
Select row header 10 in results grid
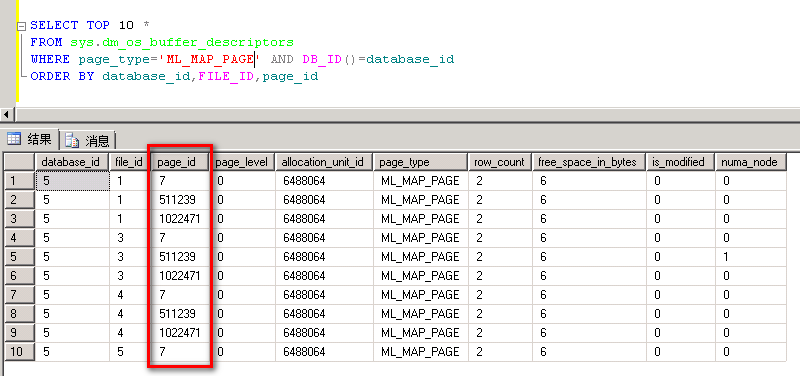coord(19,352)
